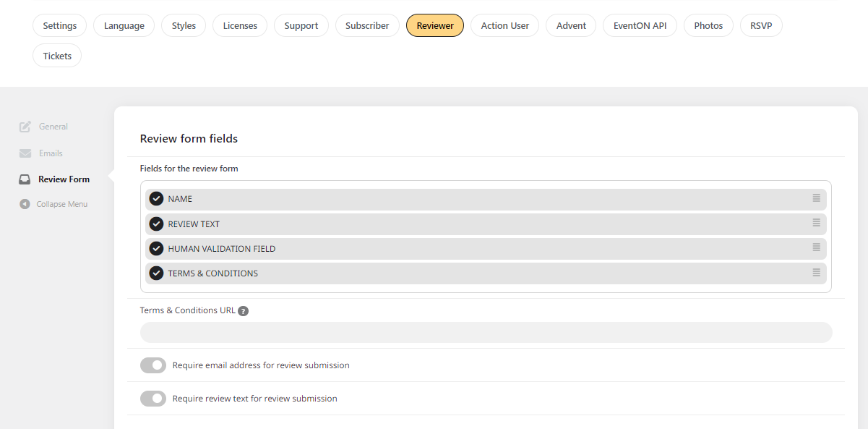Click the Emails envelope icon
The width and height of the screenshot is (868, 429).
(x=25, y=153)
